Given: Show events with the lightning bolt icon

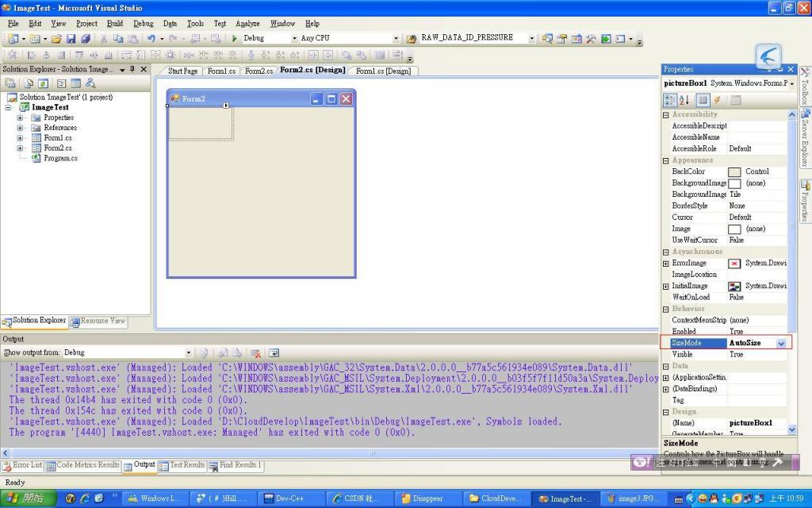Looking at the screenshot, I should click(717, 100).
